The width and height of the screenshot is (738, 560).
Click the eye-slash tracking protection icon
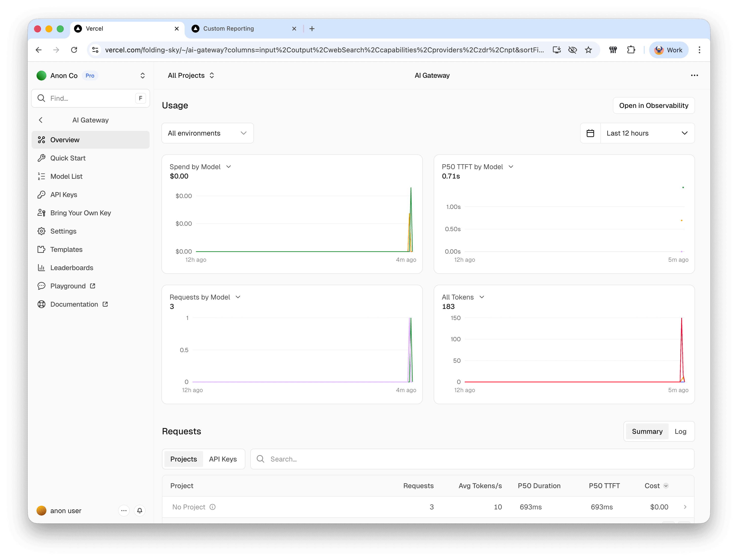coord(573,50)
